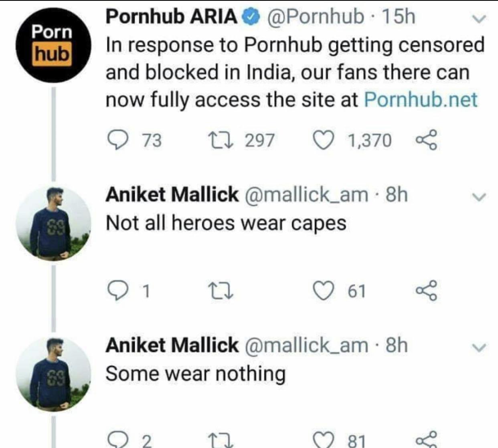This screenshot has width=498, height=448.
Task: Like the tweet with 1,370 likes
Action: [323, 141]
